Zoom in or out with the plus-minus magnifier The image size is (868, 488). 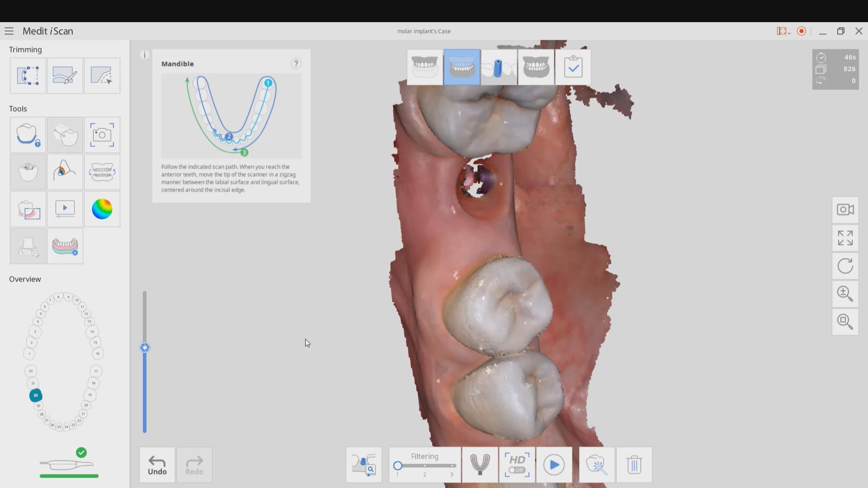[845, 294]
